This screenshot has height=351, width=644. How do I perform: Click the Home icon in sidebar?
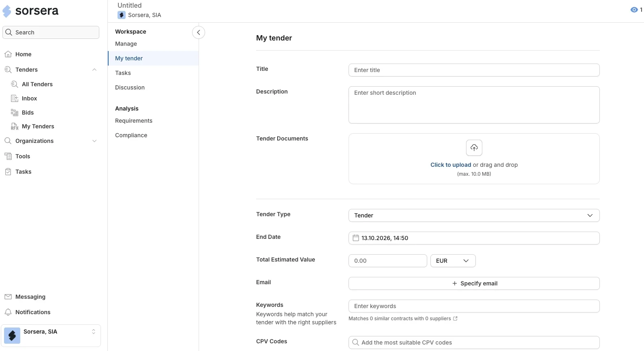8,54
